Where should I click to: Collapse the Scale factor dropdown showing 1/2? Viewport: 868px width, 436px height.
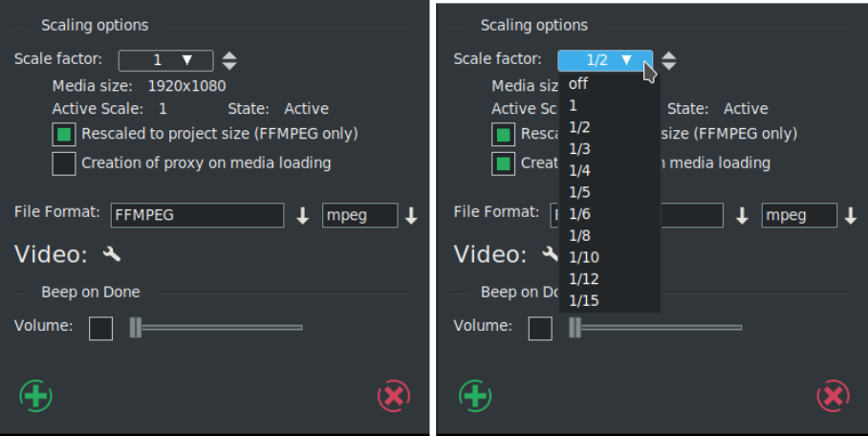pyautogui.click(x=605, y=60)
